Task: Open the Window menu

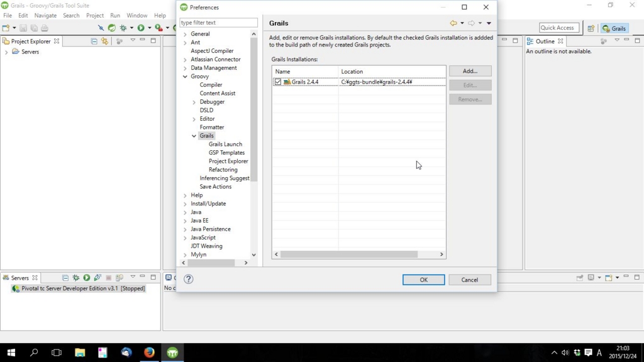Action: click(136, 15)
